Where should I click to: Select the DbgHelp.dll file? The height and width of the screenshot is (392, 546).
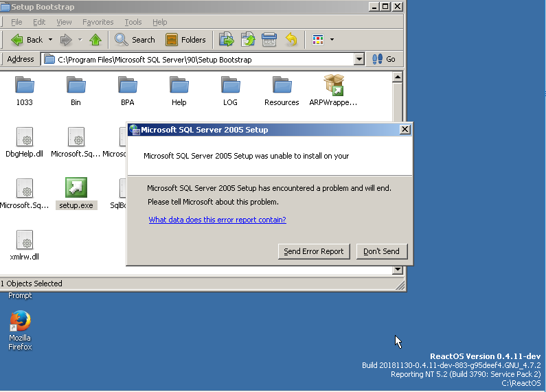point(24,142)
